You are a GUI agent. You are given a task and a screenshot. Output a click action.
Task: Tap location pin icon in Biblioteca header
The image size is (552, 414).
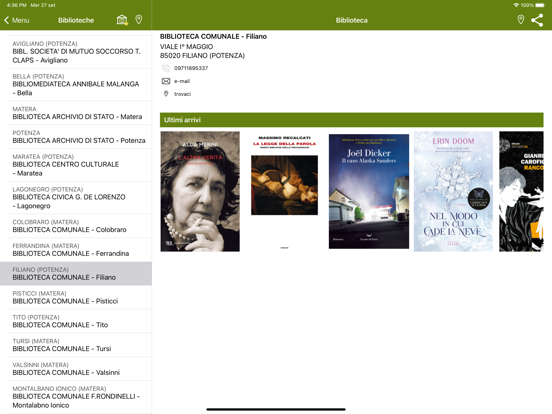(521, 20)
